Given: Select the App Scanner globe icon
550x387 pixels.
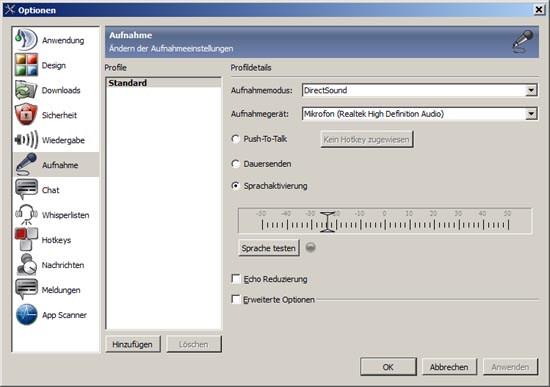Looking at the screenshot, I should click(x=26, y=314).
